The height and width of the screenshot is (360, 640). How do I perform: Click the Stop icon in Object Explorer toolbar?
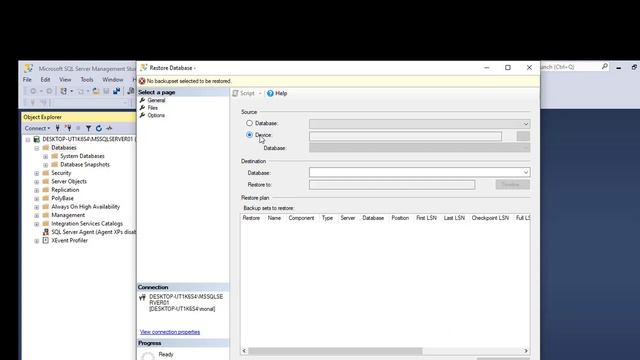click(x=78, y=128)
